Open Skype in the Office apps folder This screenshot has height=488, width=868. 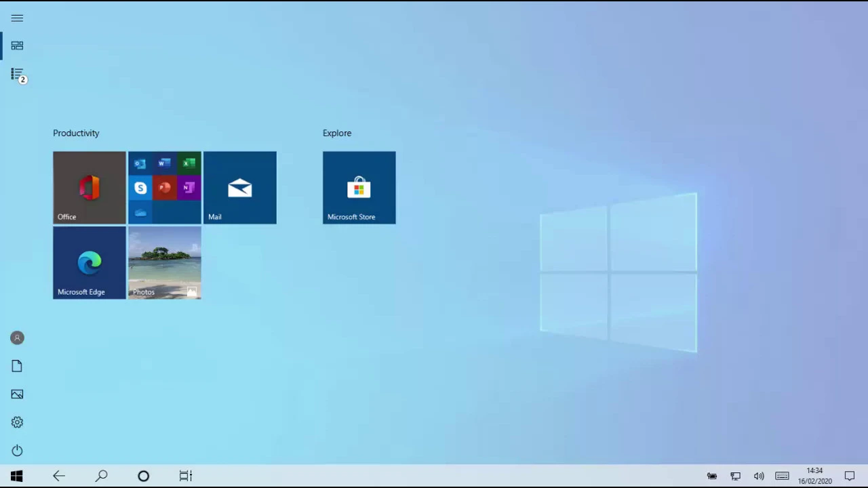(x=140, y=188)
